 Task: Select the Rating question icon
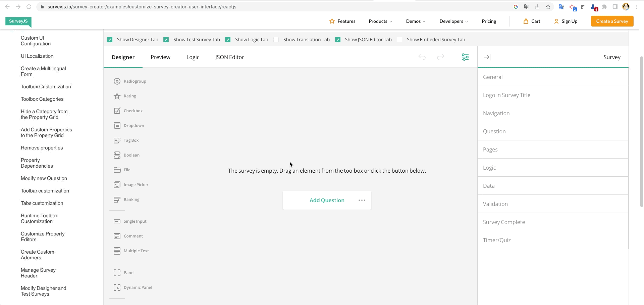point(117,96)
